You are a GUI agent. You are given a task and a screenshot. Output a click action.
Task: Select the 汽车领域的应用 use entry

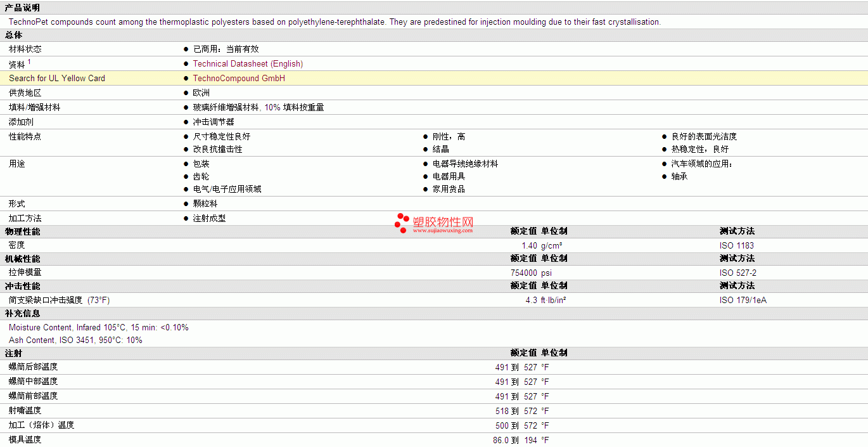click(x=702, y=164)
